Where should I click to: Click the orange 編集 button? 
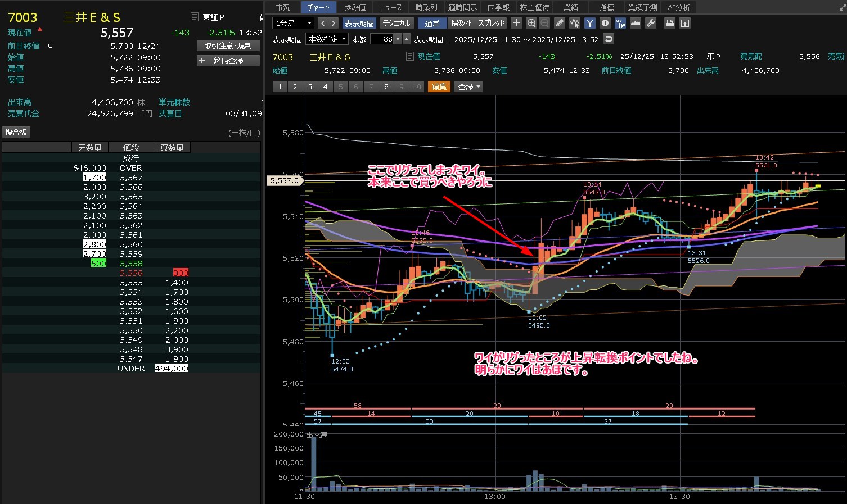439,87
